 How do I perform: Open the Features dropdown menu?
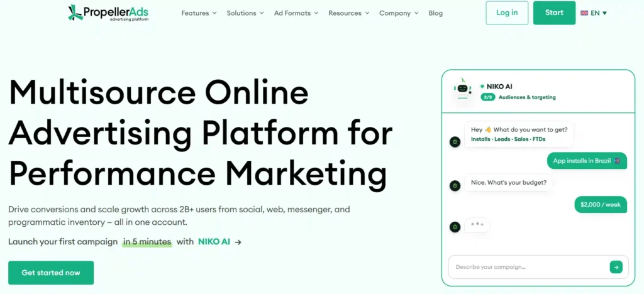coord(199,13)
